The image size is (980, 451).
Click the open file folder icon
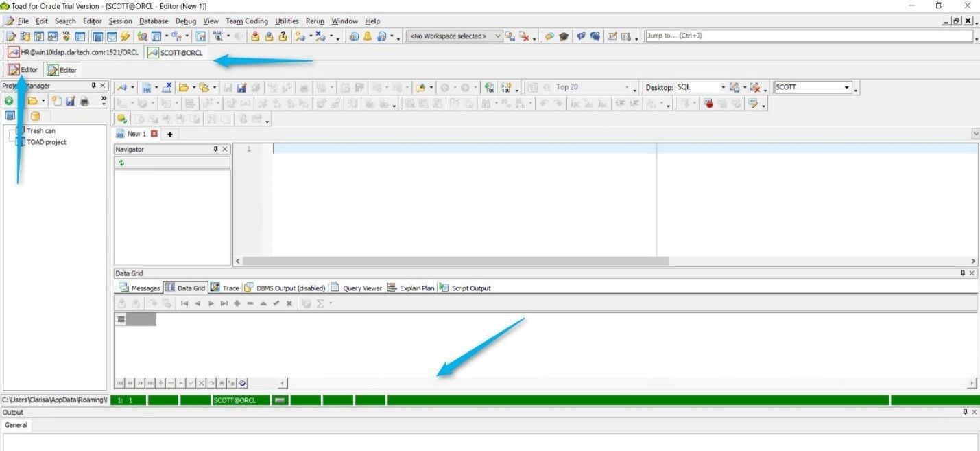pyautogui.click(x=183, y=87)
